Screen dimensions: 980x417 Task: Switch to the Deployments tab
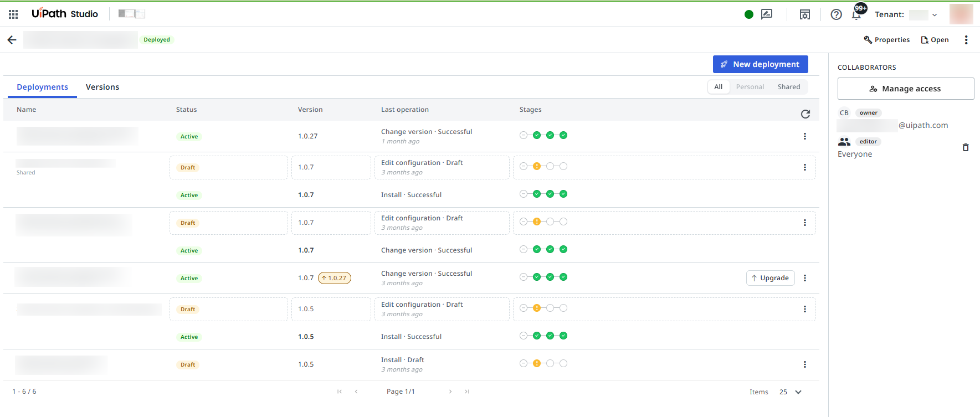pos(42,87)
